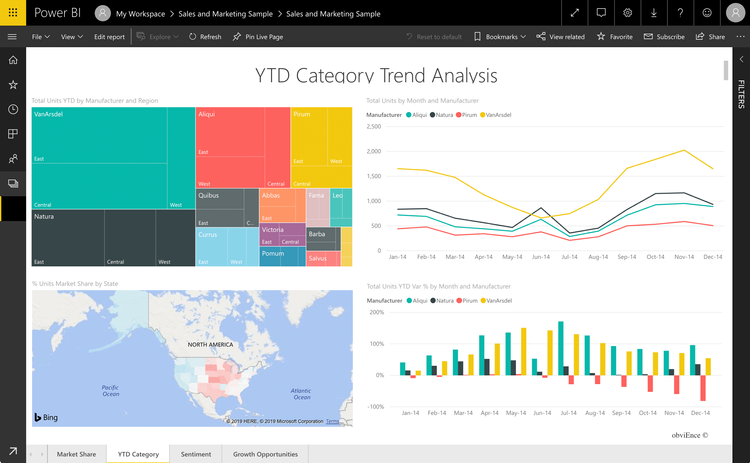Image resolution: width=750 pixels, height=463 pixels.
Task: Click the obviEnce copyright text
Action: click(x=690, y=435)
